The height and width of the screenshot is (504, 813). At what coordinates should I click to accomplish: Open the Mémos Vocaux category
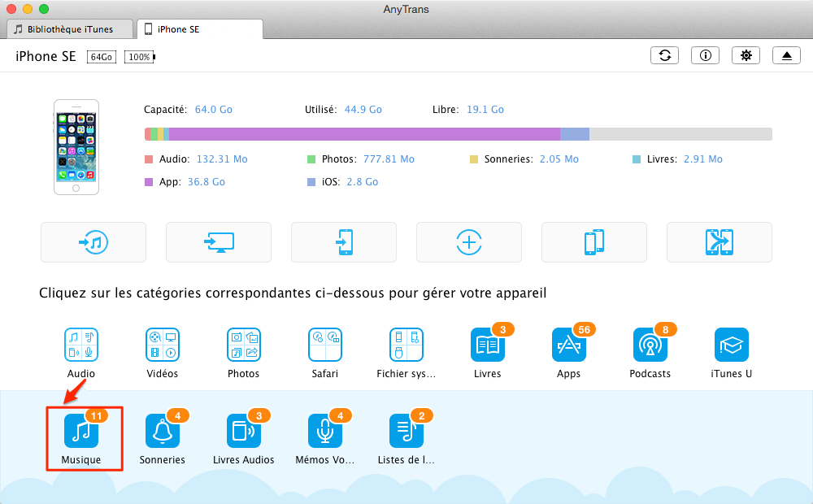point(325,432)
